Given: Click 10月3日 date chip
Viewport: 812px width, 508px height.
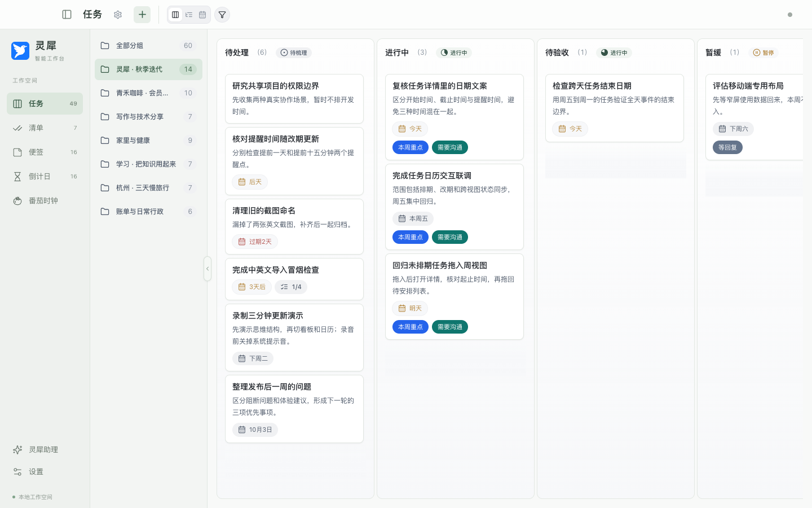Looking at the screenshot, I should point(255,430).
